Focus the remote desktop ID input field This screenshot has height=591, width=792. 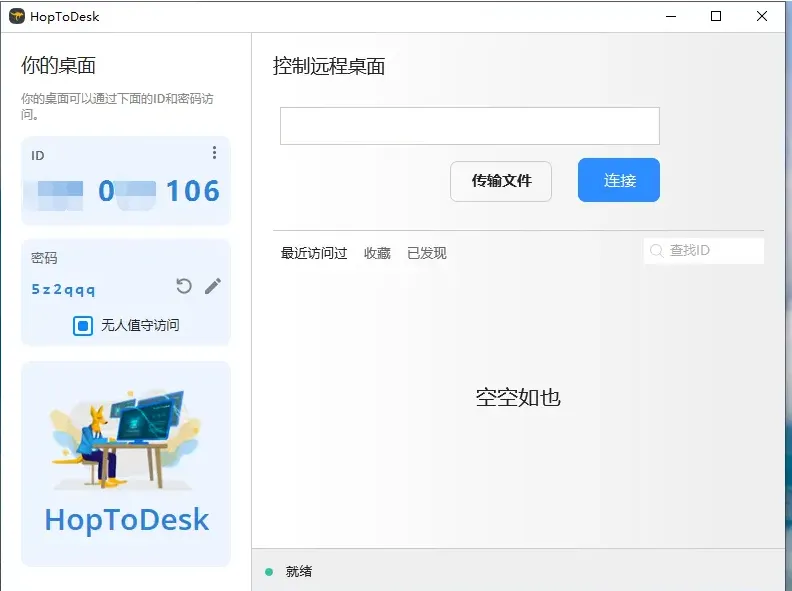[470, 126]
